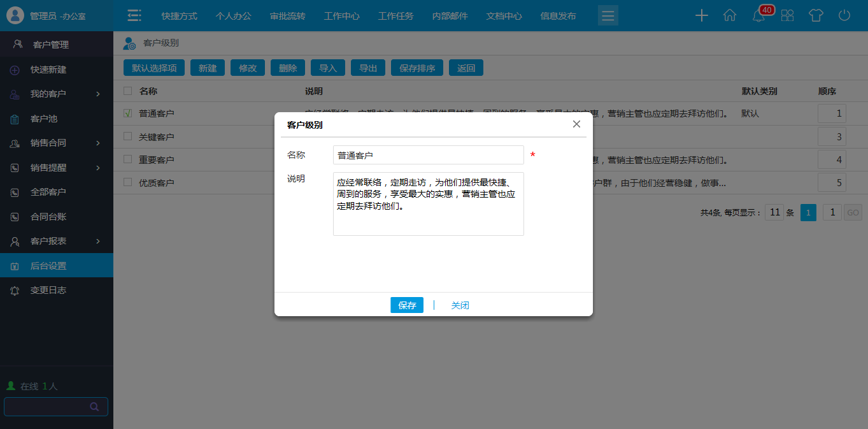Open the 内部邮件 menu
This screenshot has width=868, height=429.
click(x=449, y=15)
